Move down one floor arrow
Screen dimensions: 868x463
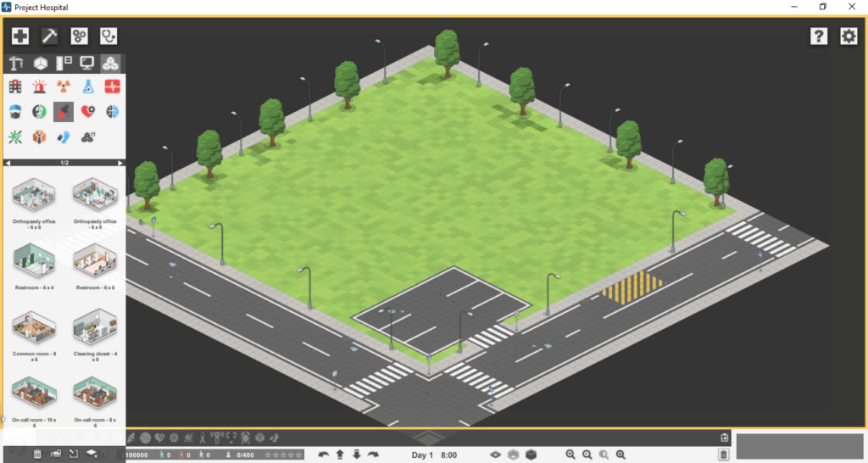pos(357,455)
